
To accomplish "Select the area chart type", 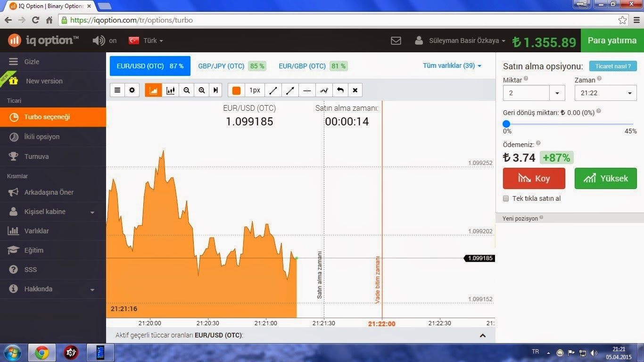I will (153, 90).
